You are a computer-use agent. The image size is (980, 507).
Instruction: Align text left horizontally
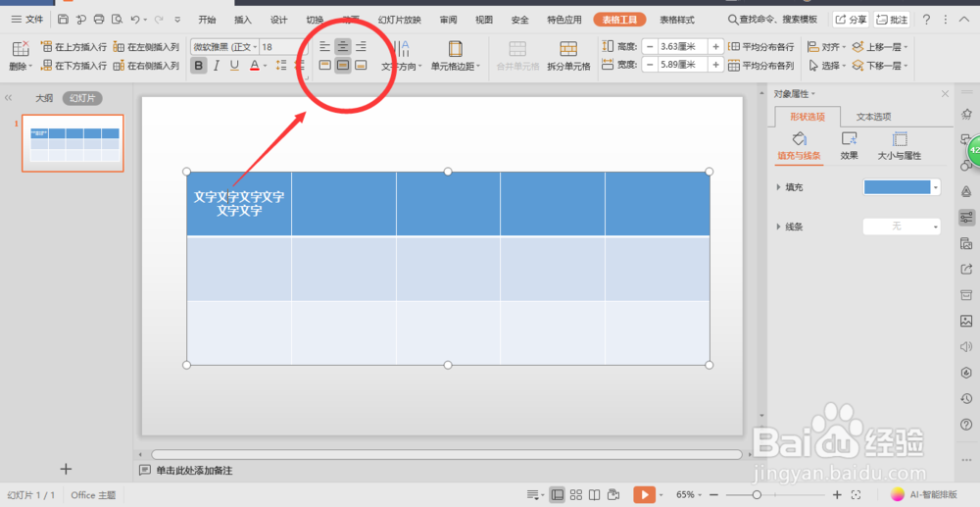tap(325, 46)
